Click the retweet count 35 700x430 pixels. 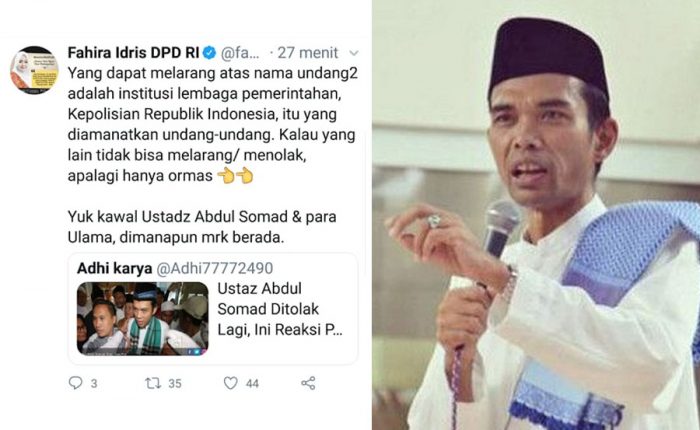point(175,384)
